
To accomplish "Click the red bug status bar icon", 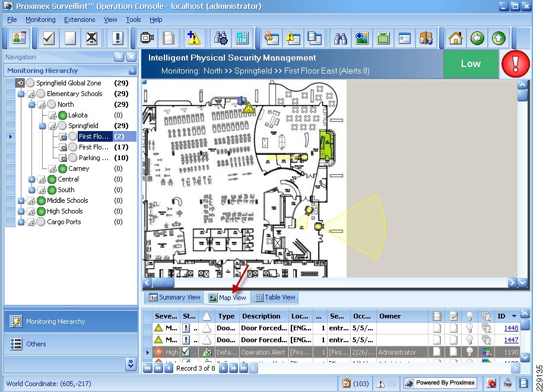I will pyautogui.click(x=491, y=383).
